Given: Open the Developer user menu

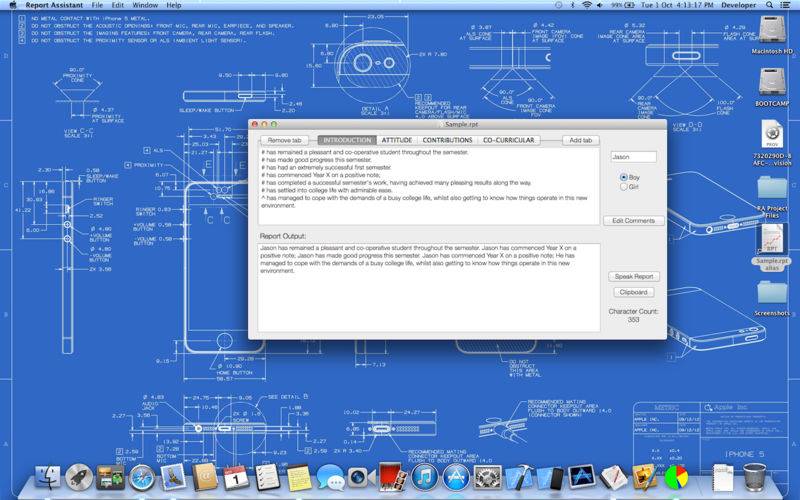Looking at the screenshot, I should (739, 5).
